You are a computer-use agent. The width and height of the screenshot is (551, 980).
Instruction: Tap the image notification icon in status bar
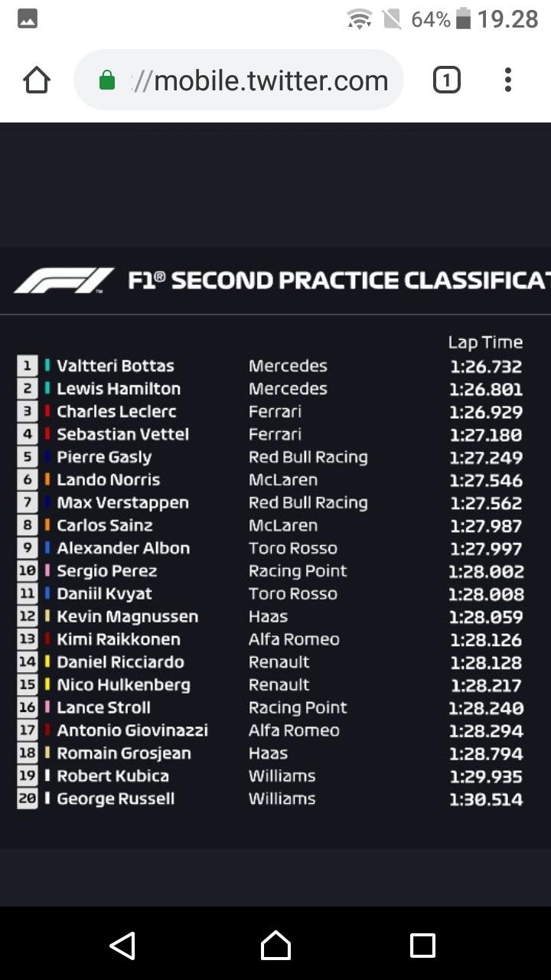pyautogui.click(x=28, y=19)
